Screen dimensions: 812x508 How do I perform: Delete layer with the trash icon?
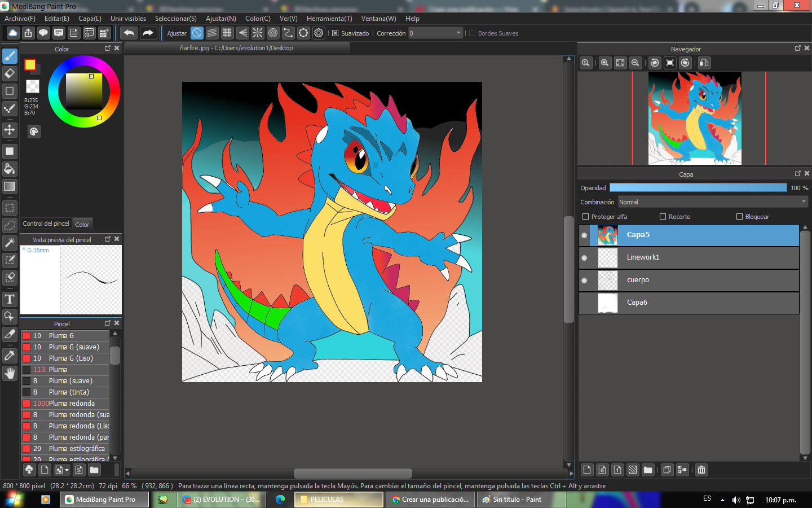click(x=701, y=470)
